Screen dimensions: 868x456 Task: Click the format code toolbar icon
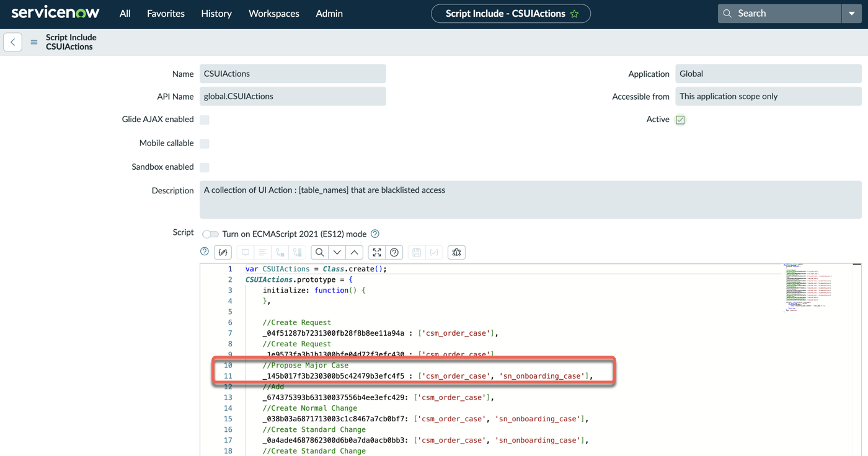click(x=263, y=252)
